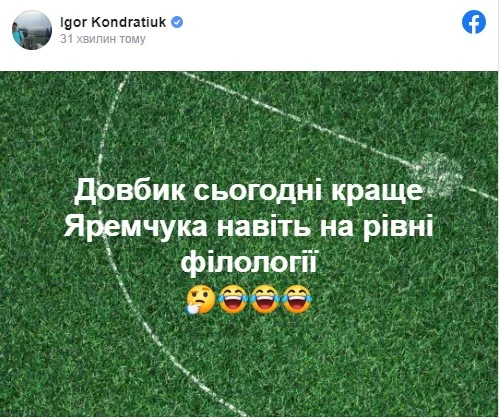Click the laughing emoji next to the thinking face
Image resolution: width=501 pixels, height=418 pixels.
coord(233,299)
